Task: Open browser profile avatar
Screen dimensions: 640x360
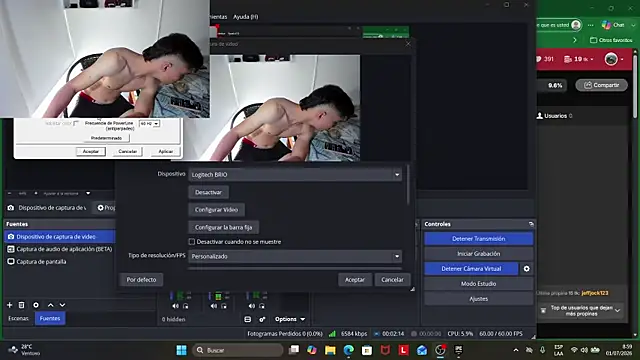Action: click(x=576, y=25)
